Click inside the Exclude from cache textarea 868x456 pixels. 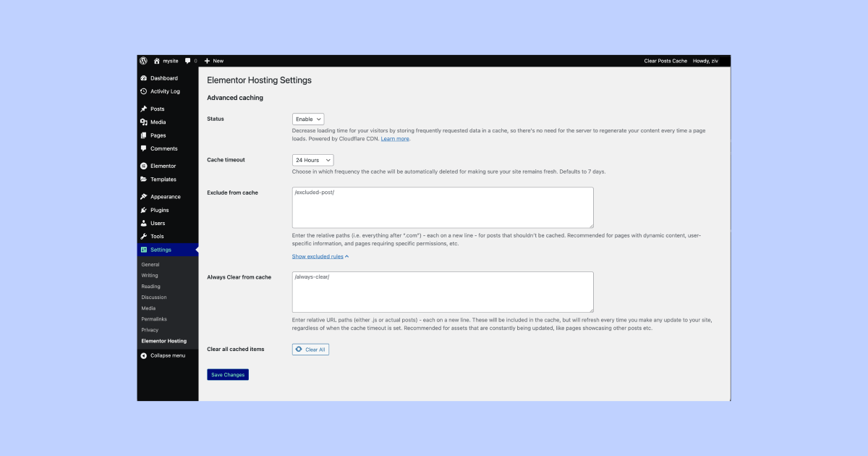click(443, 208)
